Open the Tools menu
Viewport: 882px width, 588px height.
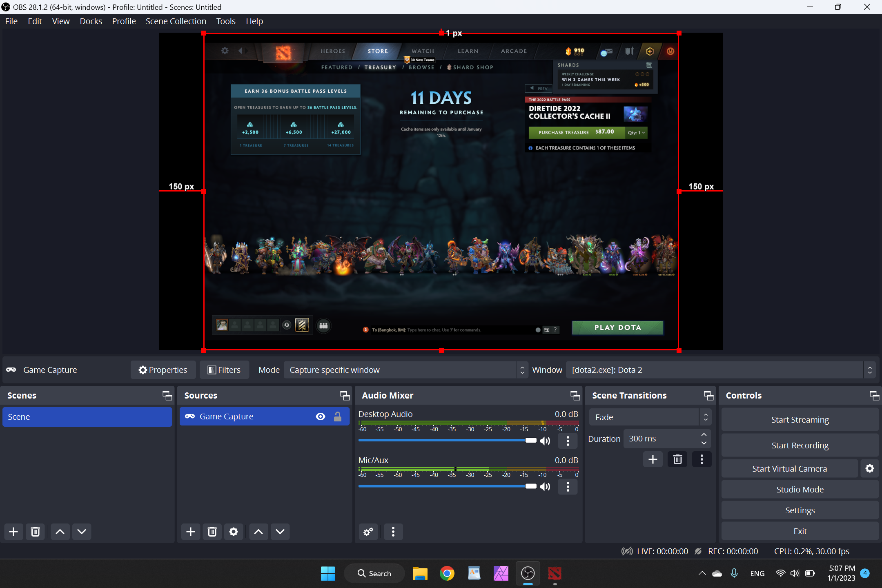(x=226, y=21)
